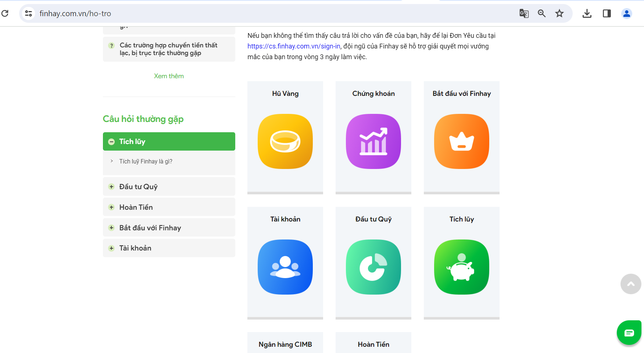Click the scroll-to-top arrow button

[x=631, y=284]
